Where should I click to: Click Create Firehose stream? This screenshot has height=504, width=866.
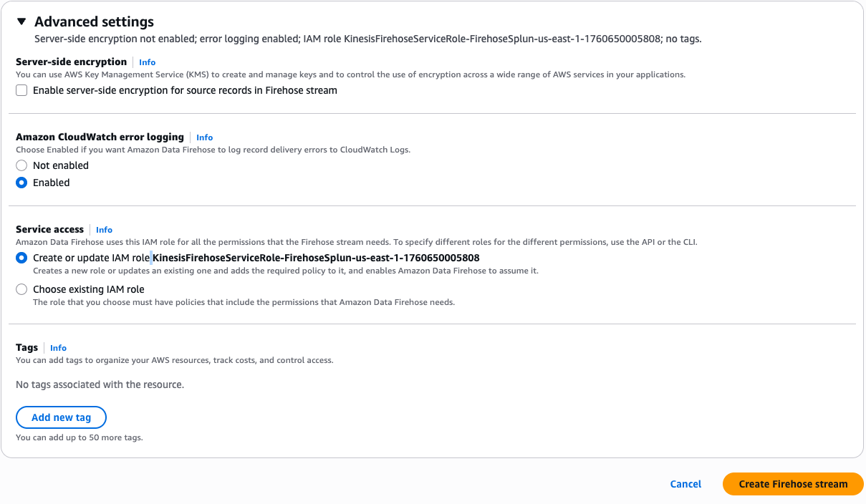click(792, 484)
